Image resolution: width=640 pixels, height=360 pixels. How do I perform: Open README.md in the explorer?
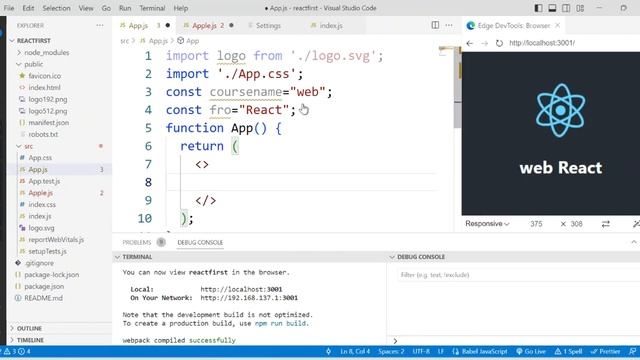[43, 298]
